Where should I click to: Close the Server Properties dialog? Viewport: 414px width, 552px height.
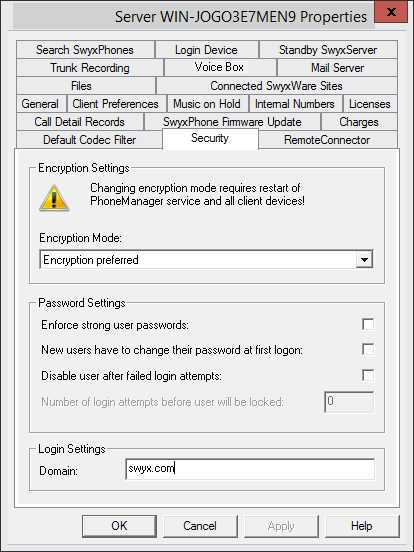[391, 12]
